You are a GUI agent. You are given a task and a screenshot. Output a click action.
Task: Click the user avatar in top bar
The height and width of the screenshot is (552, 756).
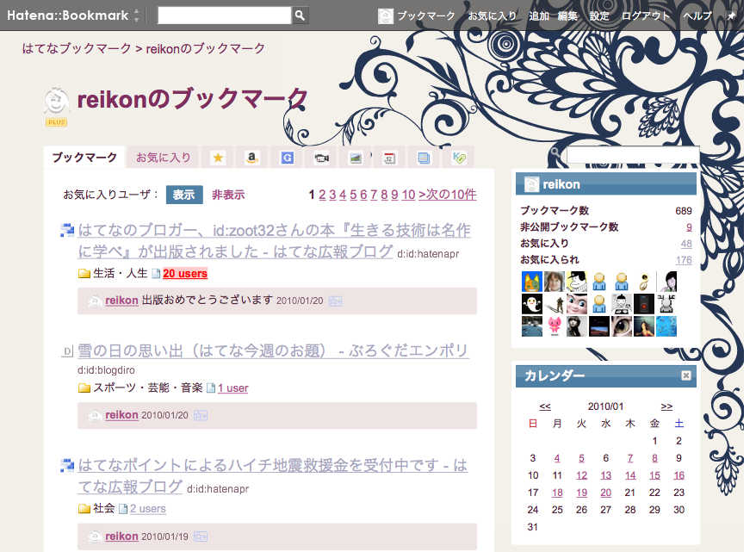[x=385, y=16]
